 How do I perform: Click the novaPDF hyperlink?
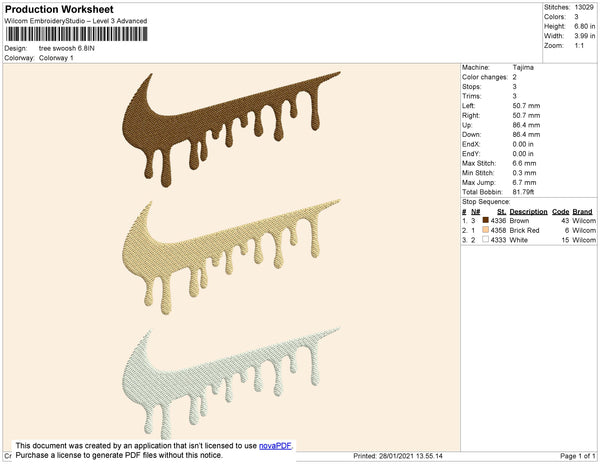(x=275, y=446)
